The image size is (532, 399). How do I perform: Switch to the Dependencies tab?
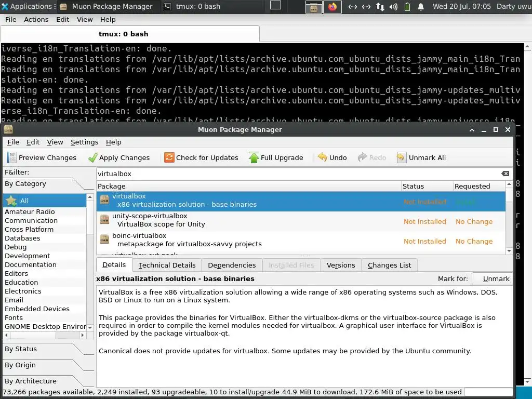232,265
